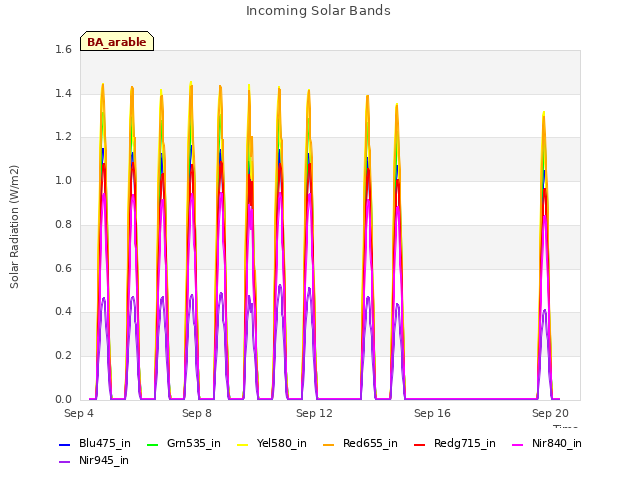The image size is (640, 480).
Task: Toggle the Grn535_in legend entry
Action: point(184,443)
